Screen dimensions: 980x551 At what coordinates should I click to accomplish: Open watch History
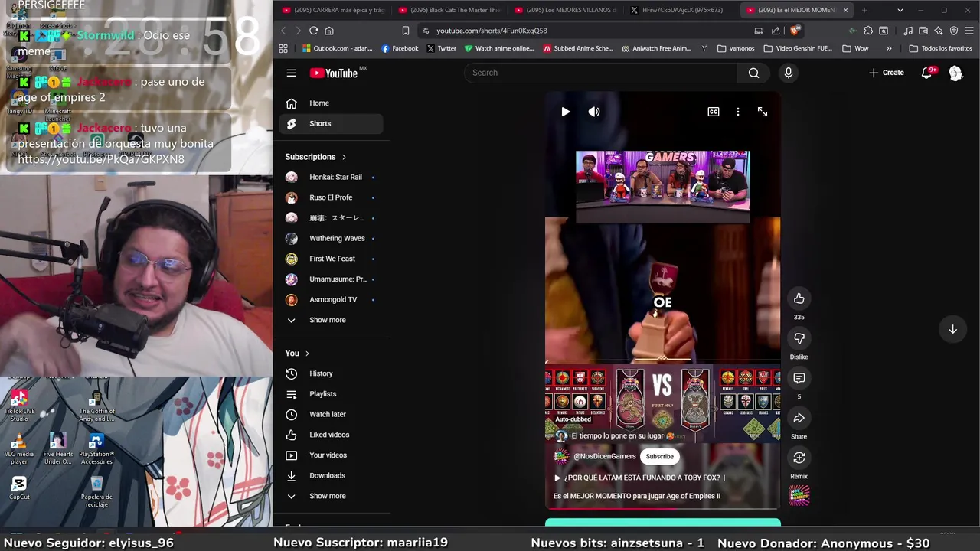point(331,373)
